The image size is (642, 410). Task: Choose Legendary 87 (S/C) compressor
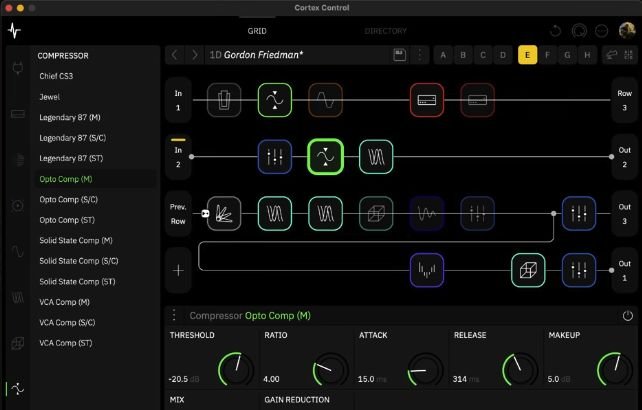pyautogui.click(x=72, y=138)
